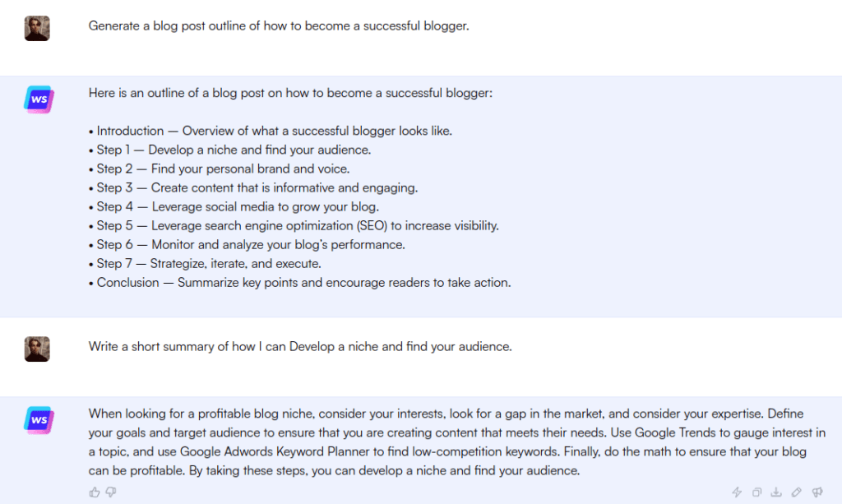Click the profitable blog niche summary paragraph
The height and width of the screenshot is (504, 842).
[457, 442]
